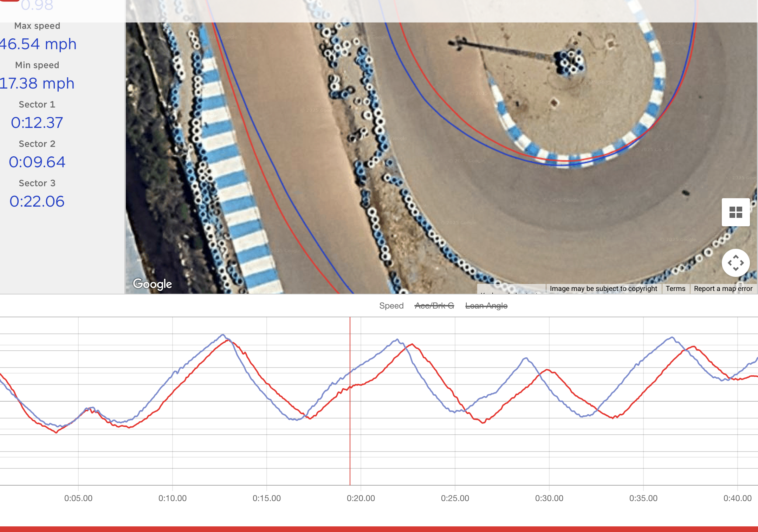Select the Sector 3 time 0:22.06
This screenshot has height=532, width=758.
pyautogui.click(x=37, y=201)
